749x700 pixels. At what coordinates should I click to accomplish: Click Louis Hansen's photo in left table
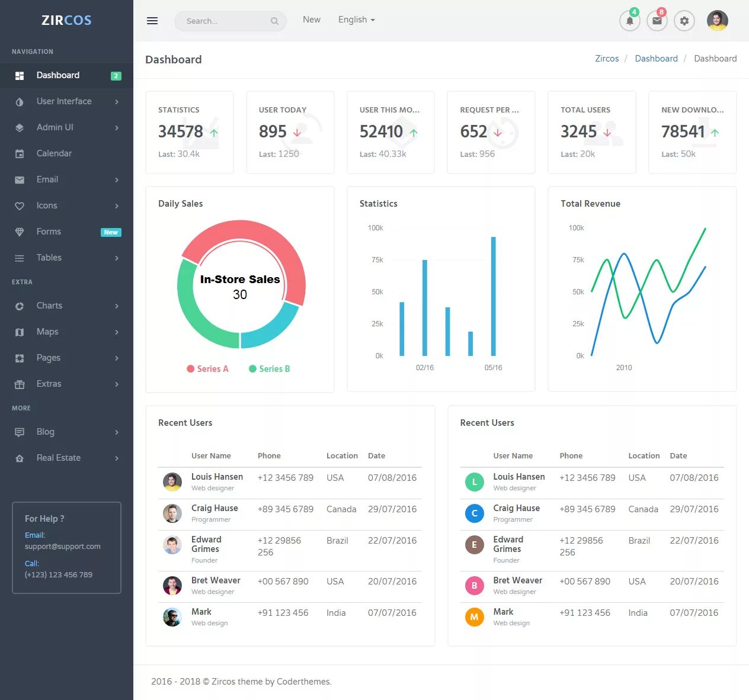pyautogui.click(x=172, y=482)
